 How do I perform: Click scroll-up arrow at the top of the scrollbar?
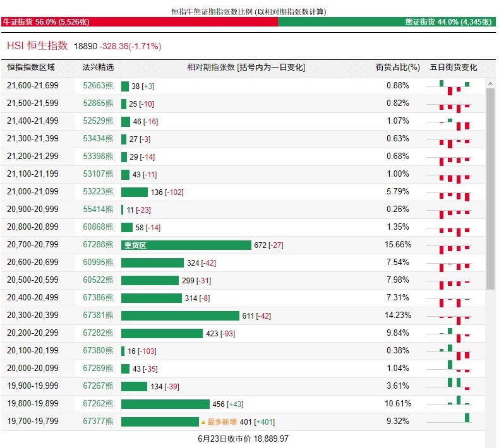coord(490,82)
